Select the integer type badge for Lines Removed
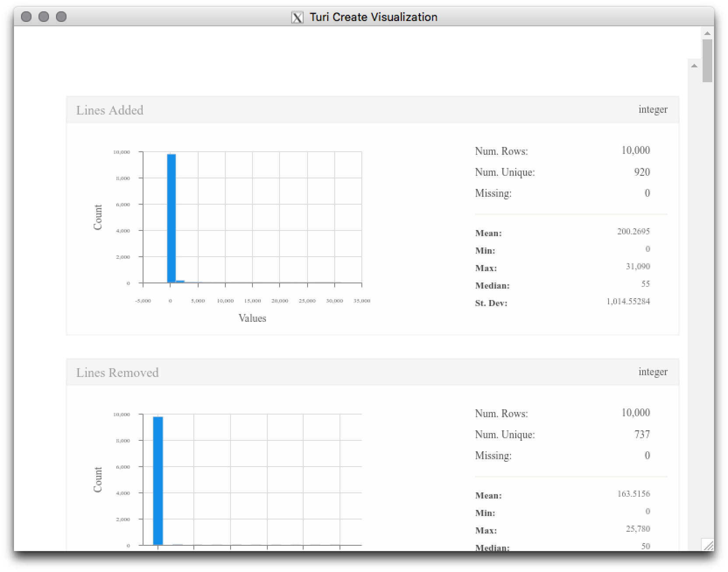Screen dimensions: 728x572 [x=653, y=372]
